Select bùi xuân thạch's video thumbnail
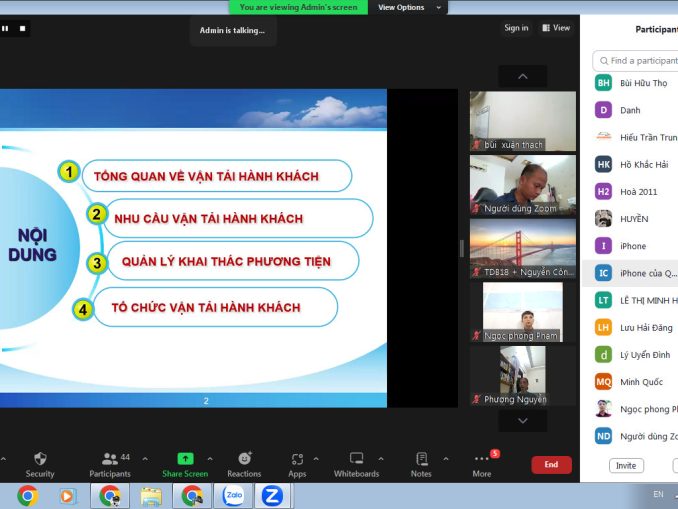Viewport: 678px width, 509px height. coord(523,121)
